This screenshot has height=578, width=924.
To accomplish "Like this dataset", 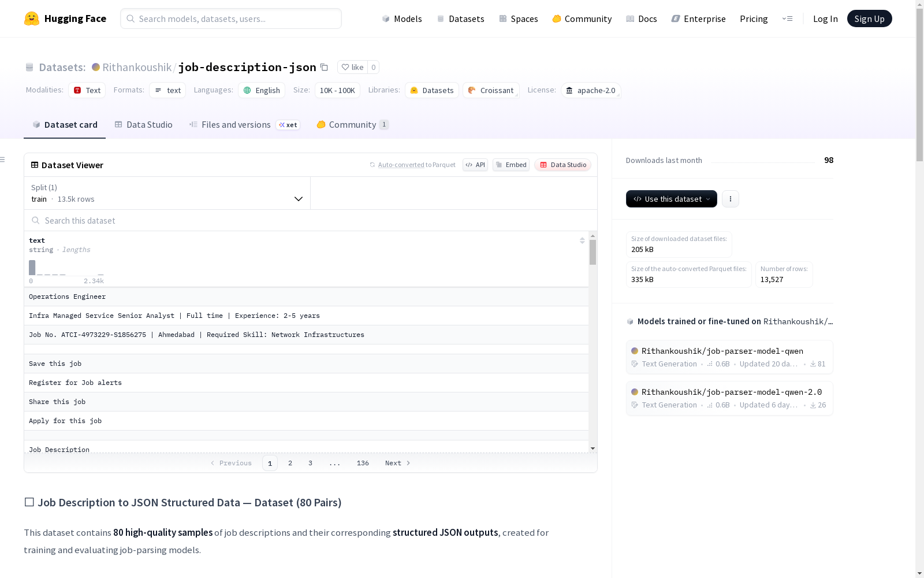I will (352, 67).
